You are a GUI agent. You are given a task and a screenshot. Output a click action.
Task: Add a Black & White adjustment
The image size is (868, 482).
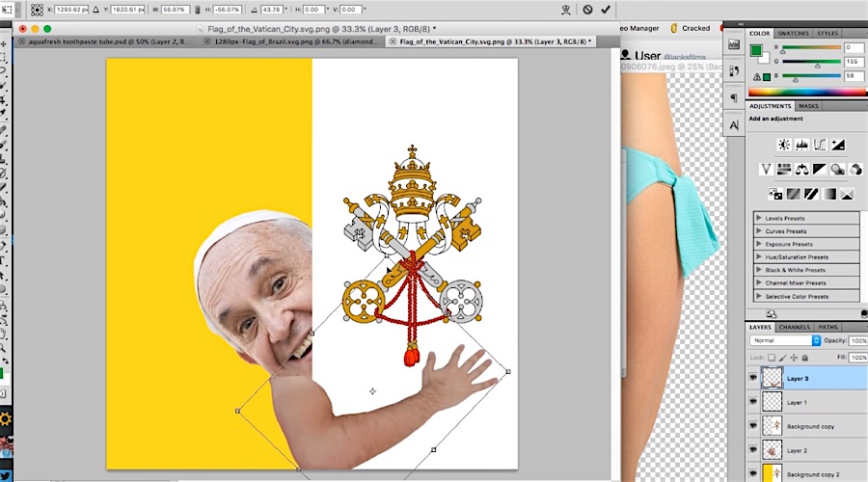(x=820, y=170)
